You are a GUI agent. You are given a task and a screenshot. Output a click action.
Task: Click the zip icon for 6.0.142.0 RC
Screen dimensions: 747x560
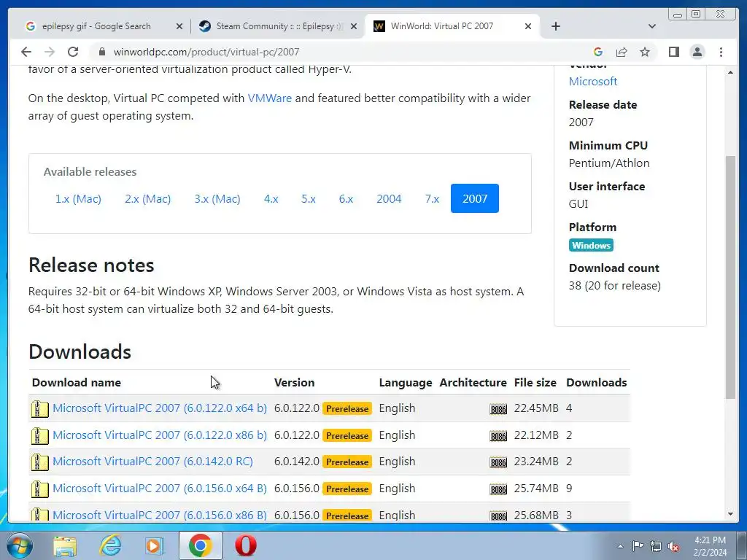coord(39,462)
